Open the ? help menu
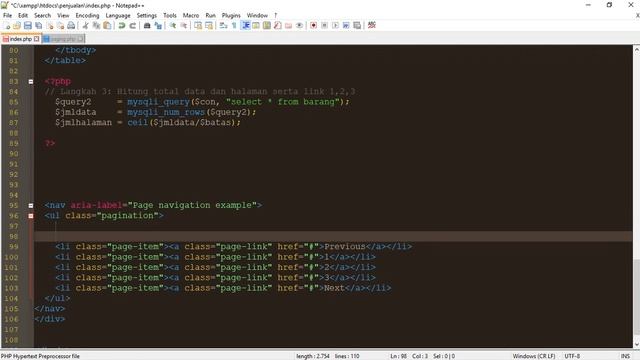Viewport: 640px width, 360px height. pyautogui.click(x=276, y=16)
